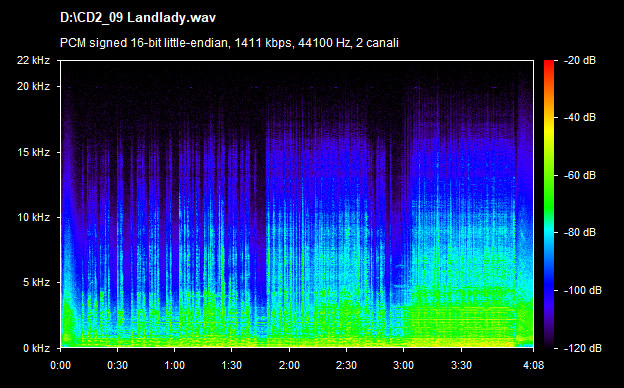Viewport: 624px width, 388px height.
Task: Click the 20 kHz frequency axis label
Action: click(33, 86)
